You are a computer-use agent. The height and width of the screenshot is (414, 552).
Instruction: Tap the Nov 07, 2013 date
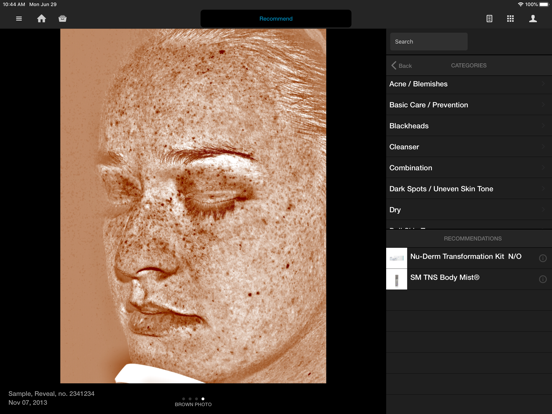coord(28,402)
